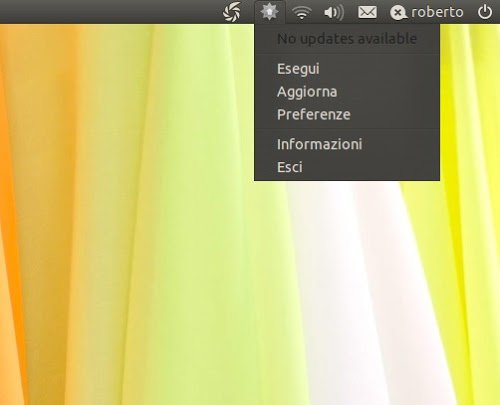
Task: Open the roberto user menu
Action: pos(437,12)
